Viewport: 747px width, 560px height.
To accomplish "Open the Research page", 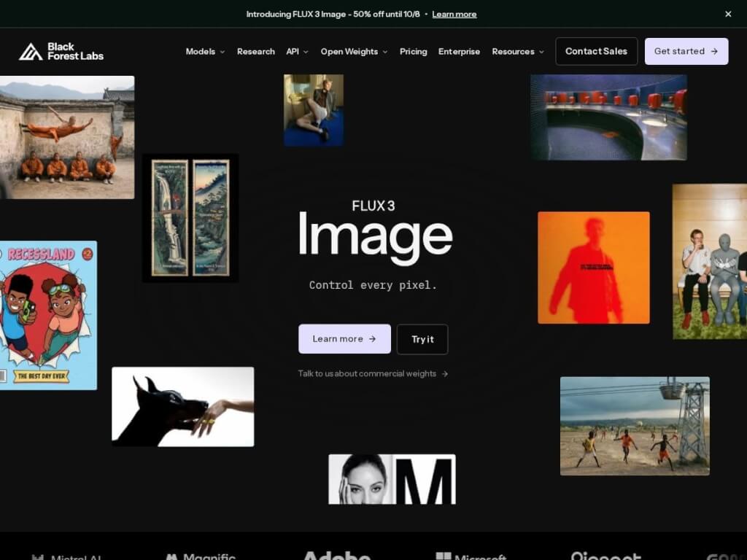I will tap(256, 52).
